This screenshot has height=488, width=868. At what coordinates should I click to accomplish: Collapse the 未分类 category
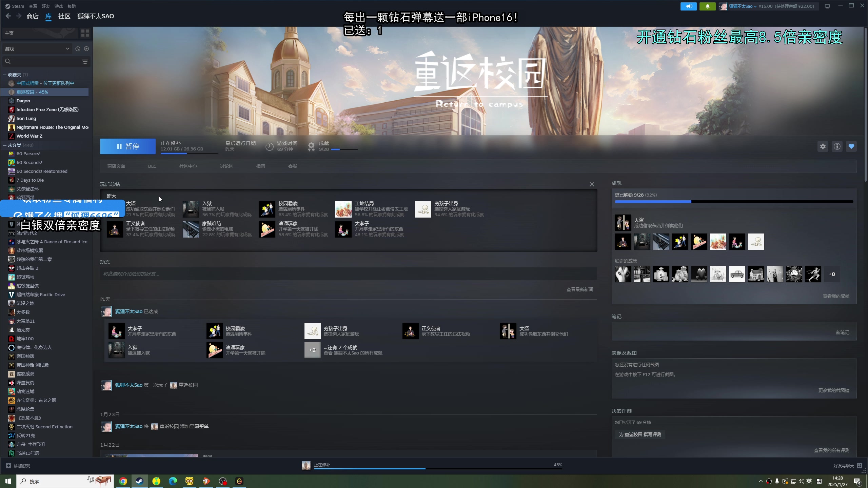pyautogui.click(x=5, y=145)
